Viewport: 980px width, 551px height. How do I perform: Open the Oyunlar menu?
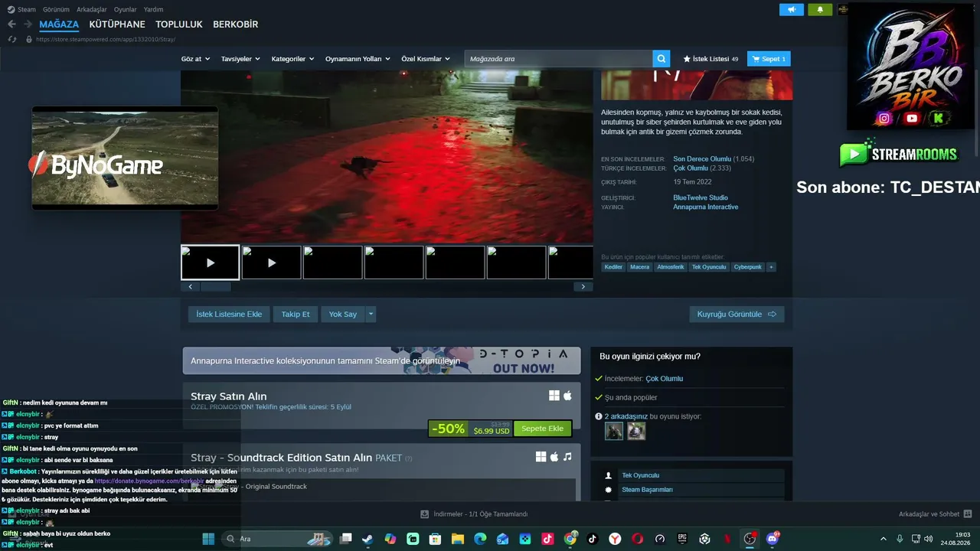[x=126, y=10]
